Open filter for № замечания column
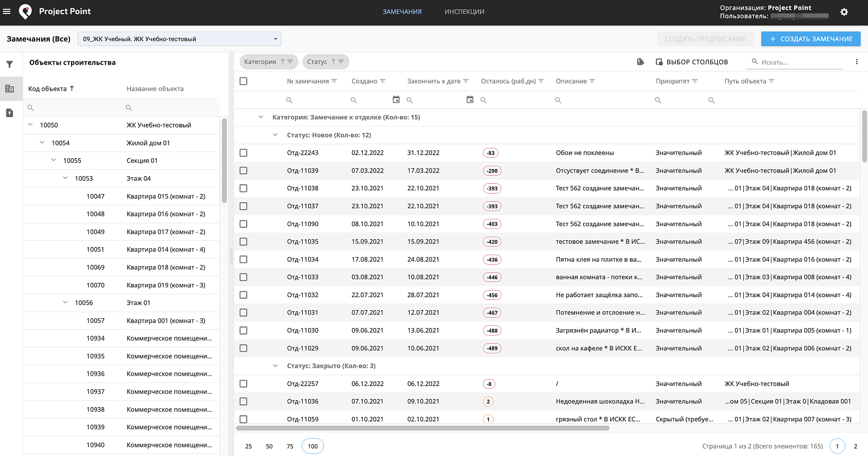Screen dimensions: 868x456 click(x=334, y=81)
